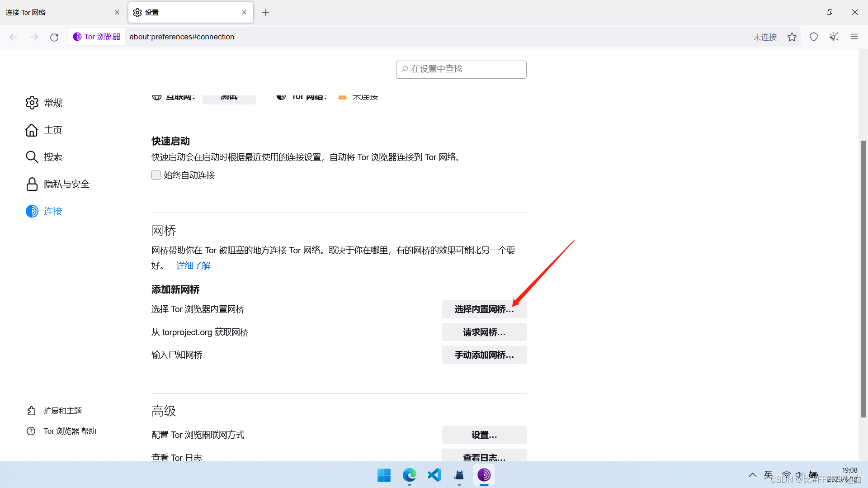Enable the 始终自动连接 checkbox
The width and height of the screenshot is (868, 488).
tap(156, 175)
